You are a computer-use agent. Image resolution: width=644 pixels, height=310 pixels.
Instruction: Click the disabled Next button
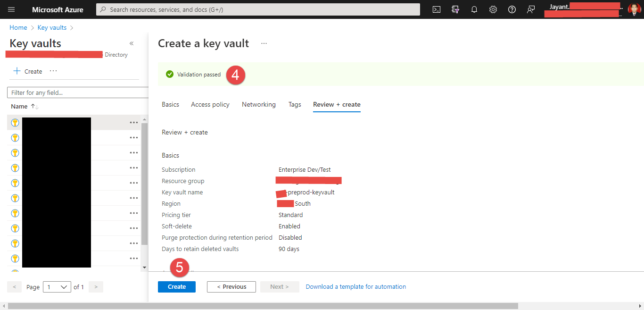[280, 287]
